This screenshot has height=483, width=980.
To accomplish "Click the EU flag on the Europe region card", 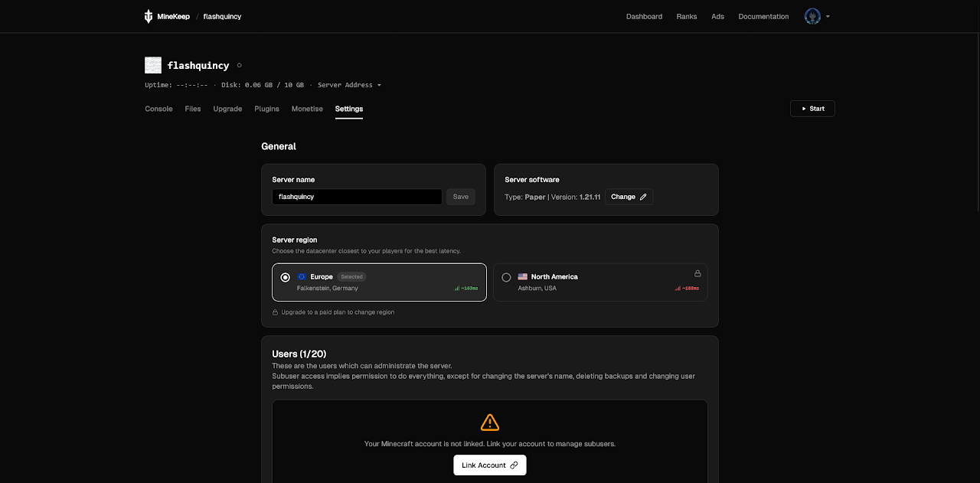I will click(x=301, y=276).
